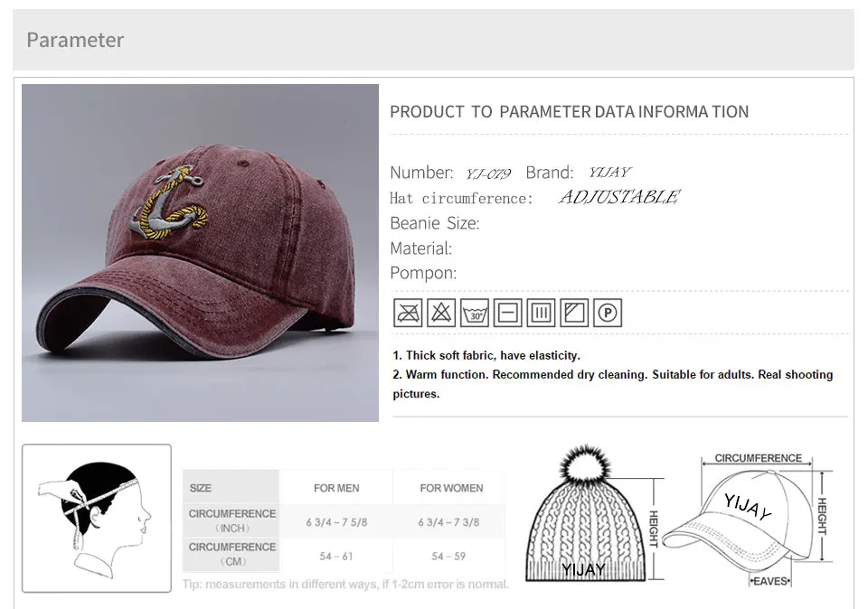Click the YJ-079 product number
This screenshot has height=609, width=868.
click(x=487, y=174)
